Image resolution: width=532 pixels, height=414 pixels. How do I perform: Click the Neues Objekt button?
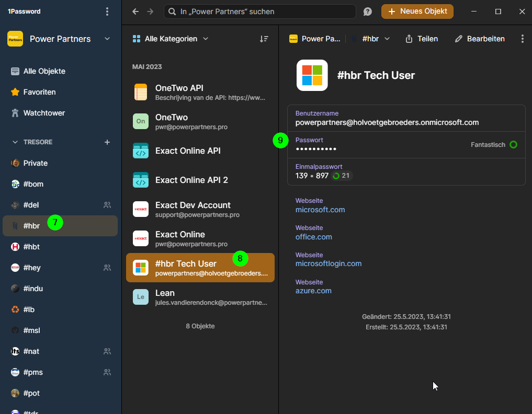(417, 11)
